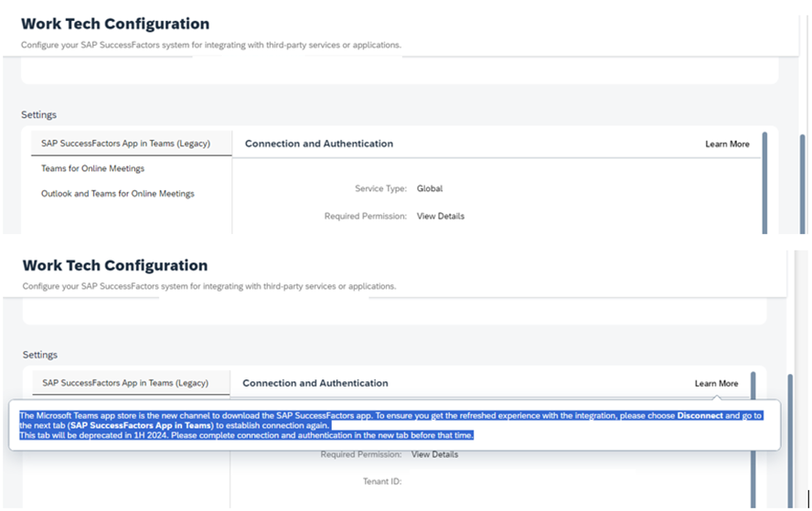This screenshot has height=511, width=812.
Task: Click bold SAP SuccessFactors App in Teams text
Action: tap(140, 426)
